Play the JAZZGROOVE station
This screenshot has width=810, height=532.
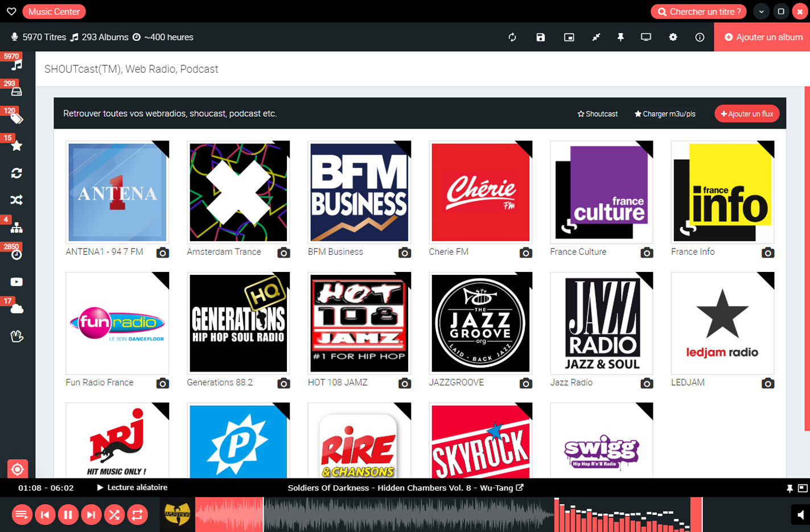pyautogui.click(x=480, y=323)
